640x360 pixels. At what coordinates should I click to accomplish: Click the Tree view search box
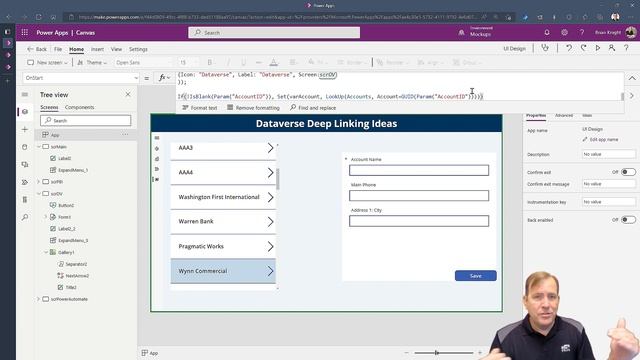pos(86,120)
